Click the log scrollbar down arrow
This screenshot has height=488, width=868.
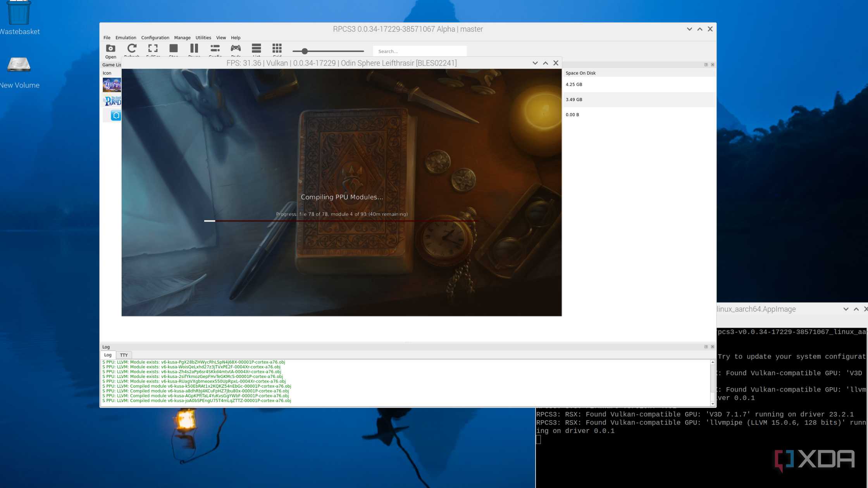(x=712, y=404)
